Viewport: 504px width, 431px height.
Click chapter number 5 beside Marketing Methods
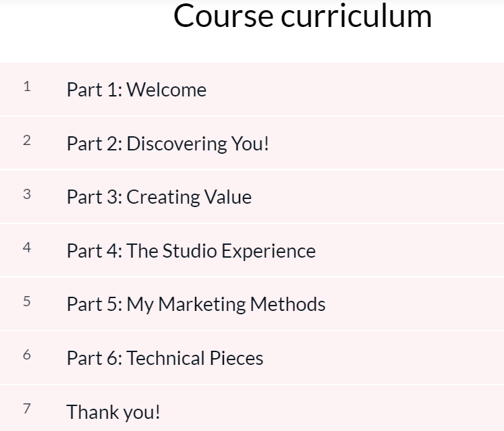tap(27, 301)
